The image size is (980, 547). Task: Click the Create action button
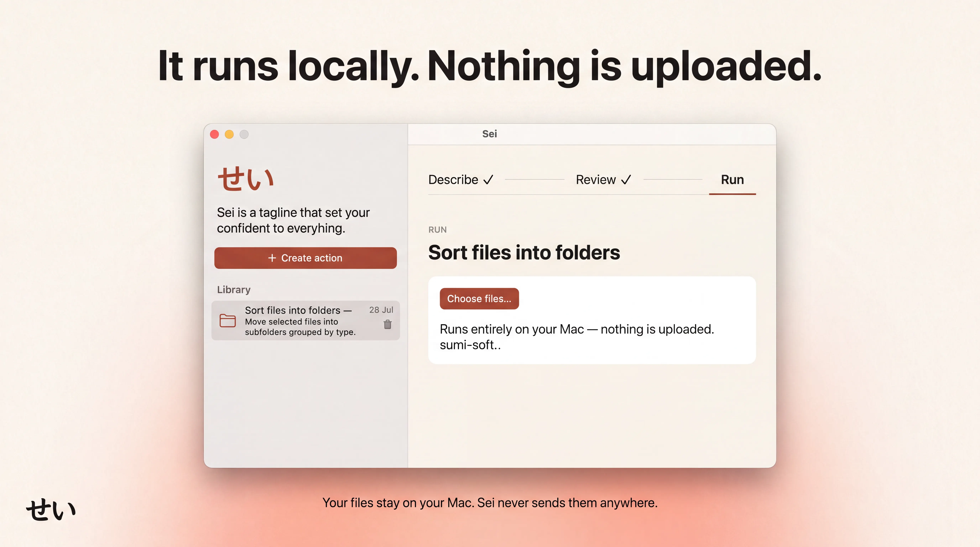tap(306, 258)
